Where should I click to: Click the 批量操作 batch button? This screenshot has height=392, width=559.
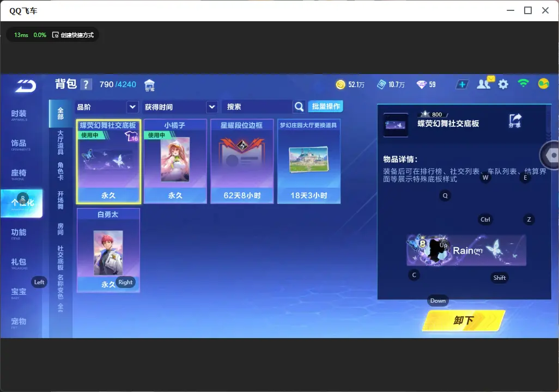pyautogui.click(x=325, y=106)
